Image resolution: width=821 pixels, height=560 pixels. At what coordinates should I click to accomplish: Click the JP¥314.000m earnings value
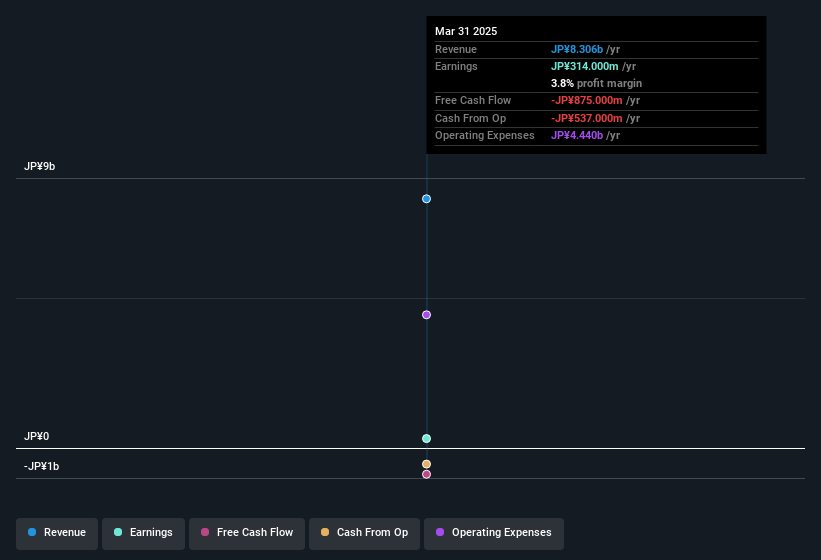point(584,66)
